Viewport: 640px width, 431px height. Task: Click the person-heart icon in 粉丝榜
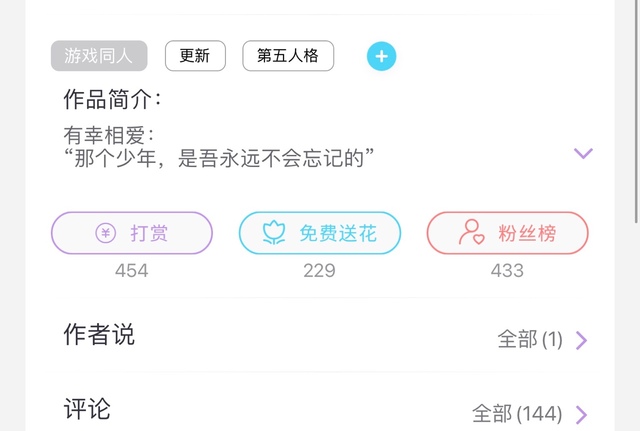click(x=471, y=232)
